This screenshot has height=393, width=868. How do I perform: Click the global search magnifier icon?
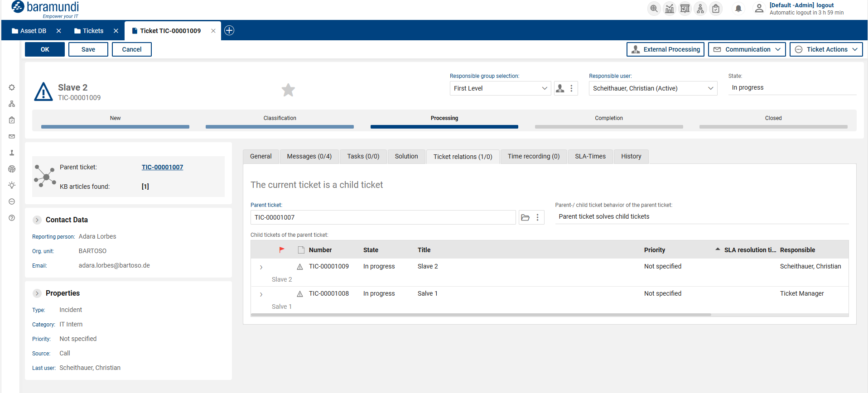[x=654, y=9]
